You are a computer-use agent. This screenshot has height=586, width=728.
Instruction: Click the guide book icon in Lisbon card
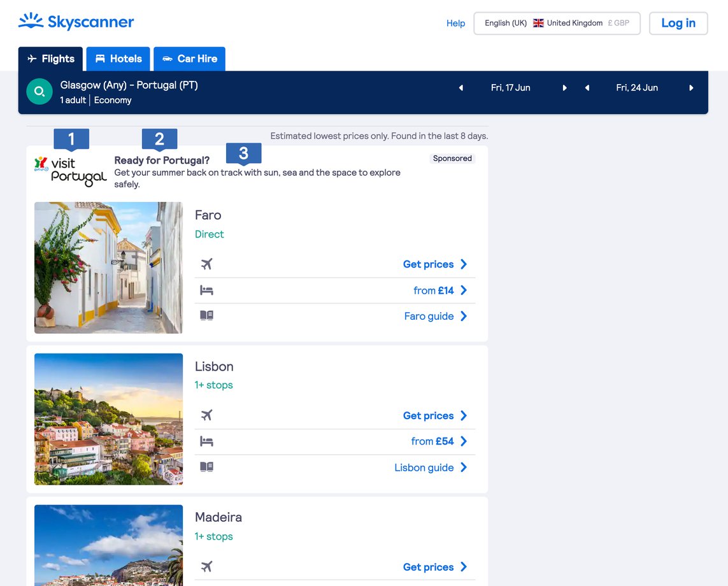(x=206, y=467)
